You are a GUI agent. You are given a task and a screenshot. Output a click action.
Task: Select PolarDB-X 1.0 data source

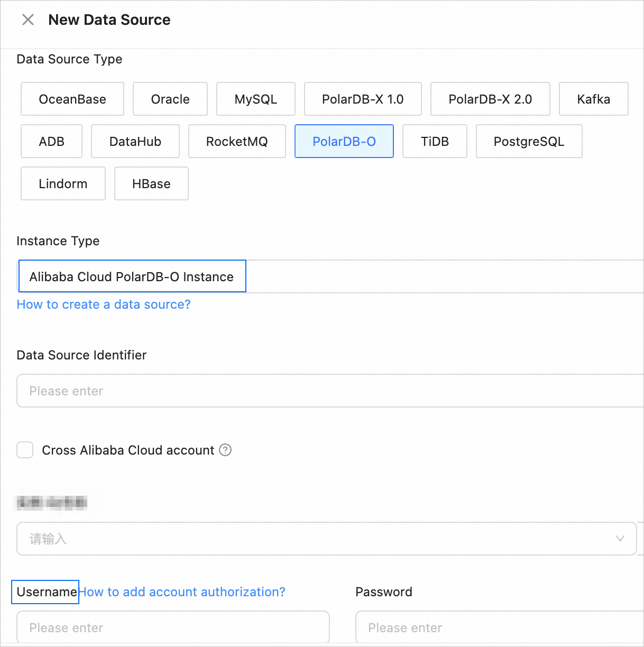(x=362, y=99)
